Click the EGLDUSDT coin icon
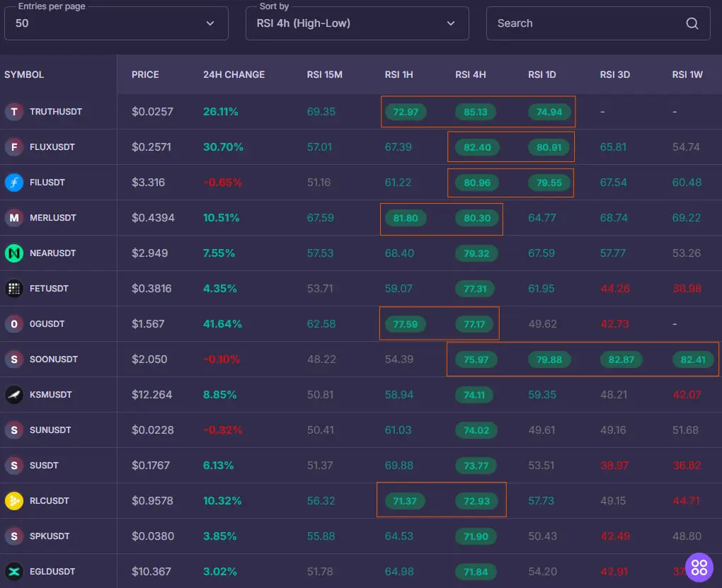Viewport: 722px width, 588px height. (x=14, y=572)
